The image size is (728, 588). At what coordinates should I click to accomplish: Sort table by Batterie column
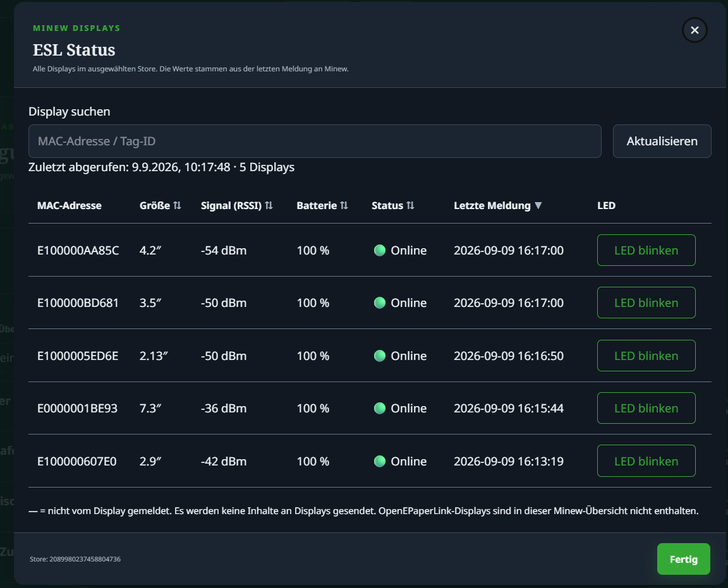point(322,206)
